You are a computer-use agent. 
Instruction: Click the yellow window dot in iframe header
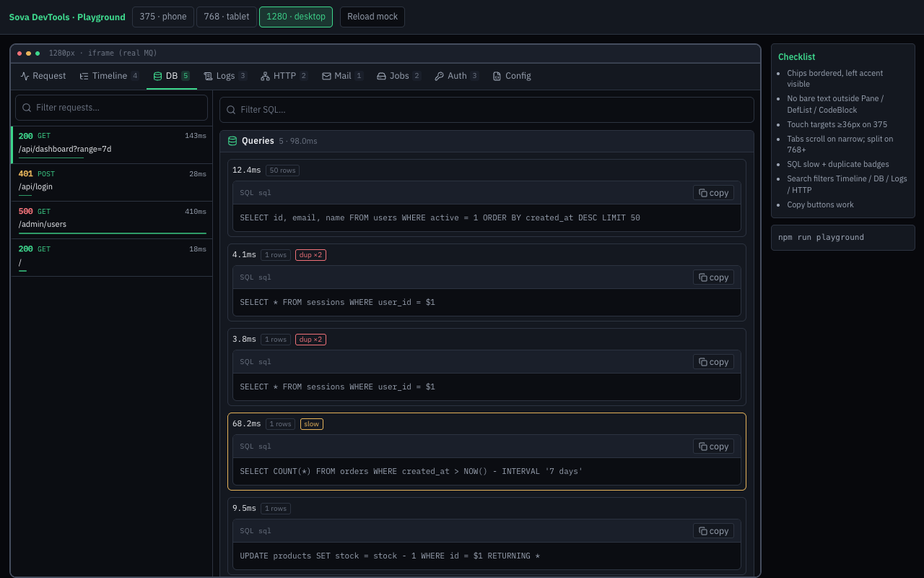pos(29,53)
